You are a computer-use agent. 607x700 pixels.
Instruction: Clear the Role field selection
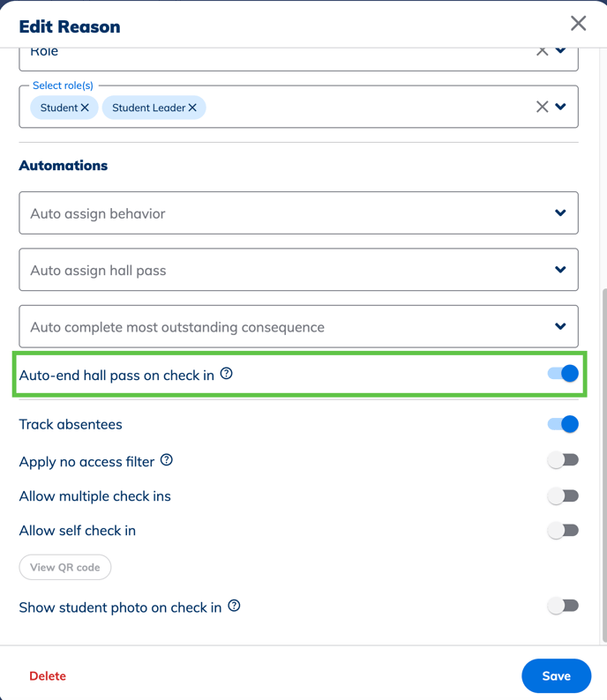click(543, 51)
